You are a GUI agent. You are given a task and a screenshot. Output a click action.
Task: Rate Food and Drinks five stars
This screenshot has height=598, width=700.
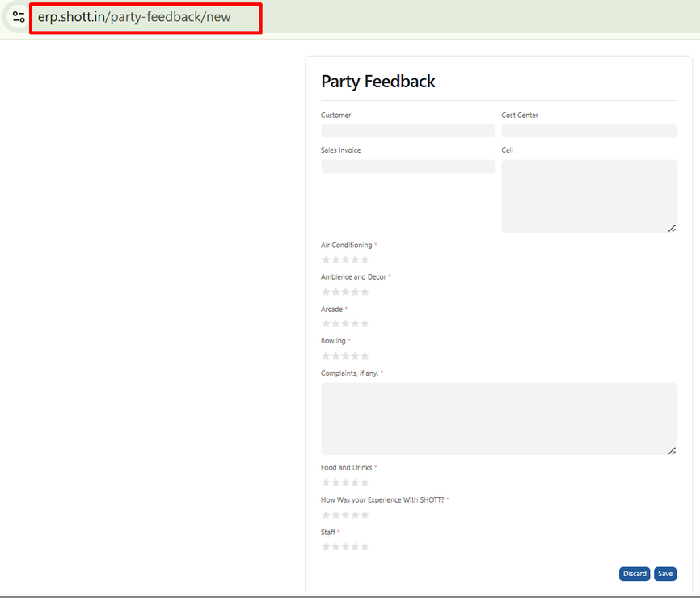[365, 482]
